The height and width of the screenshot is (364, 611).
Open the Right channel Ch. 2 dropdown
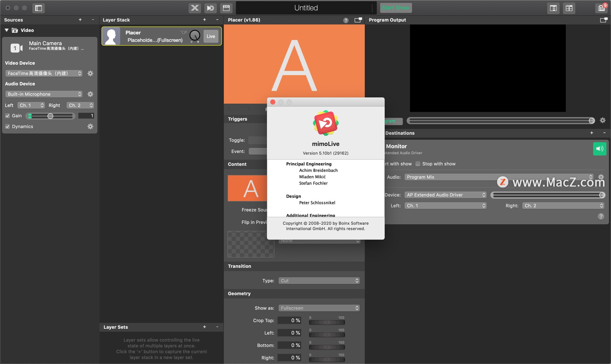coord(80,105)
